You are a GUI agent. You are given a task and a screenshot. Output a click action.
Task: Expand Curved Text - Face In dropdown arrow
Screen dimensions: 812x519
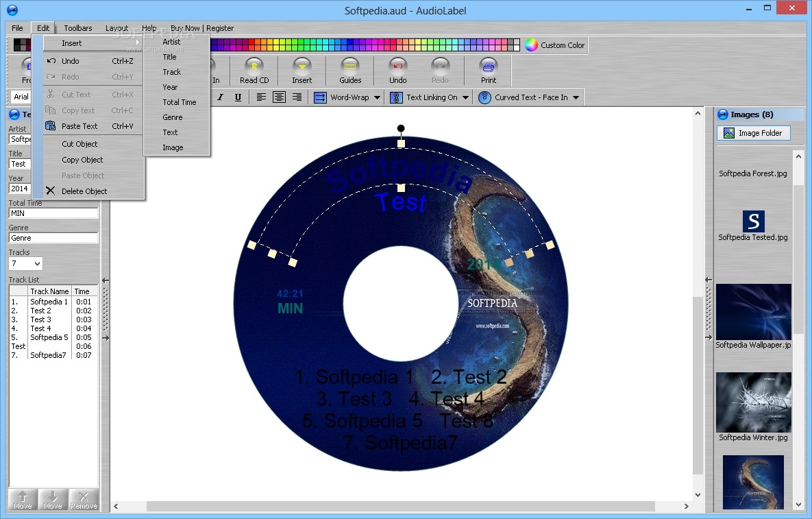(576, 97)
